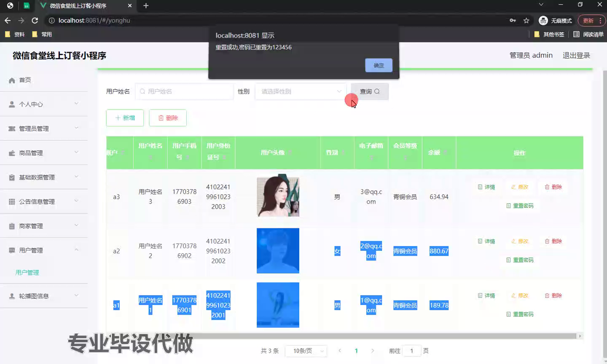Expand the 公告信息管理 menu
This screenshot has width=607, height=364.
pyautogui.click(x=44, y=202)
